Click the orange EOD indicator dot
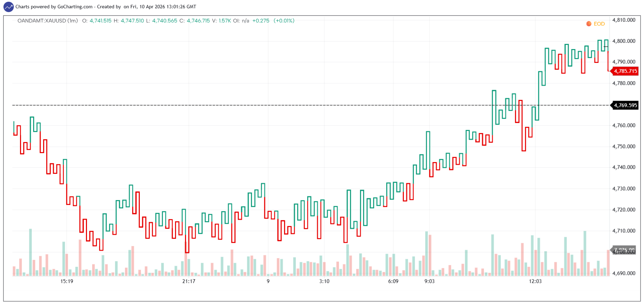Image resolution: width=644 pixels, height=303 pixels. [589, 24]
